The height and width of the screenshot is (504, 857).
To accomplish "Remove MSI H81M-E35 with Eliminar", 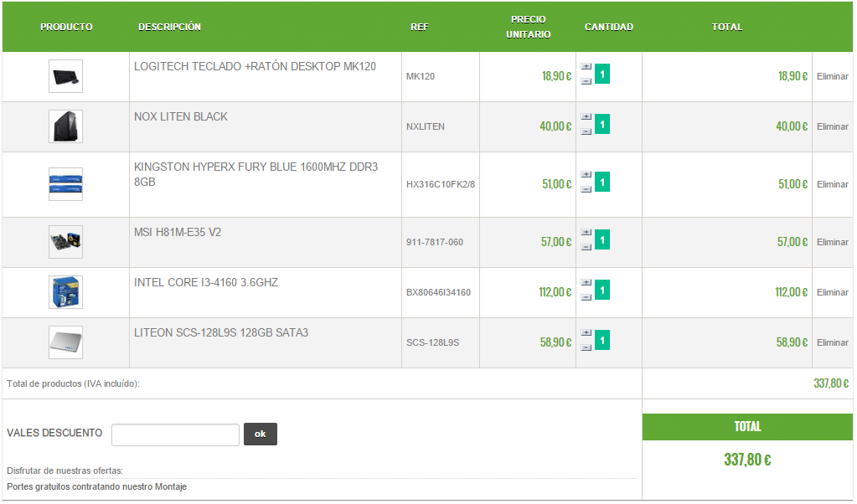I will click(833, 243).
